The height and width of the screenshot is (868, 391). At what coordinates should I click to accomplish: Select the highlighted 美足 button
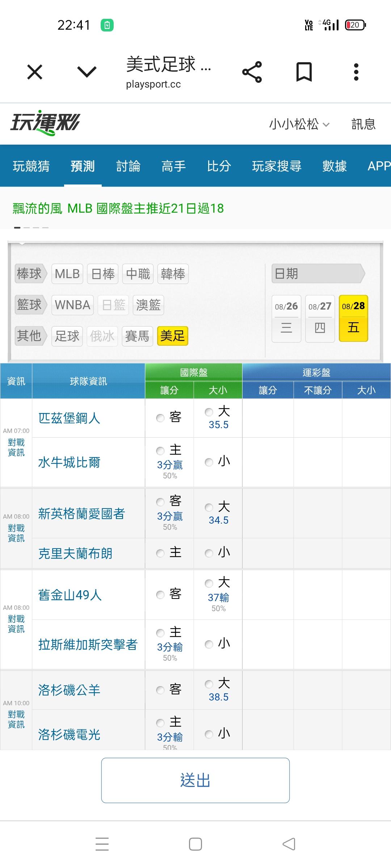coord(173,336)
